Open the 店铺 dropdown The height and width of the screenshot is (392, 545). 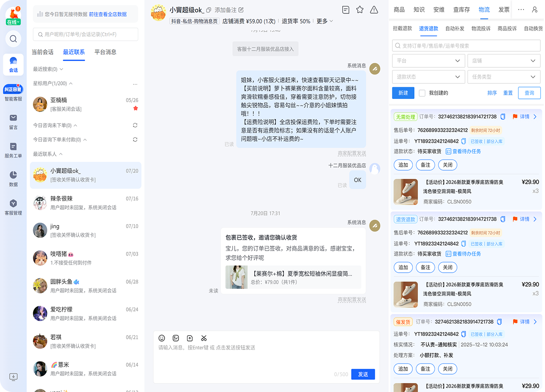click(x=504, y=61)
